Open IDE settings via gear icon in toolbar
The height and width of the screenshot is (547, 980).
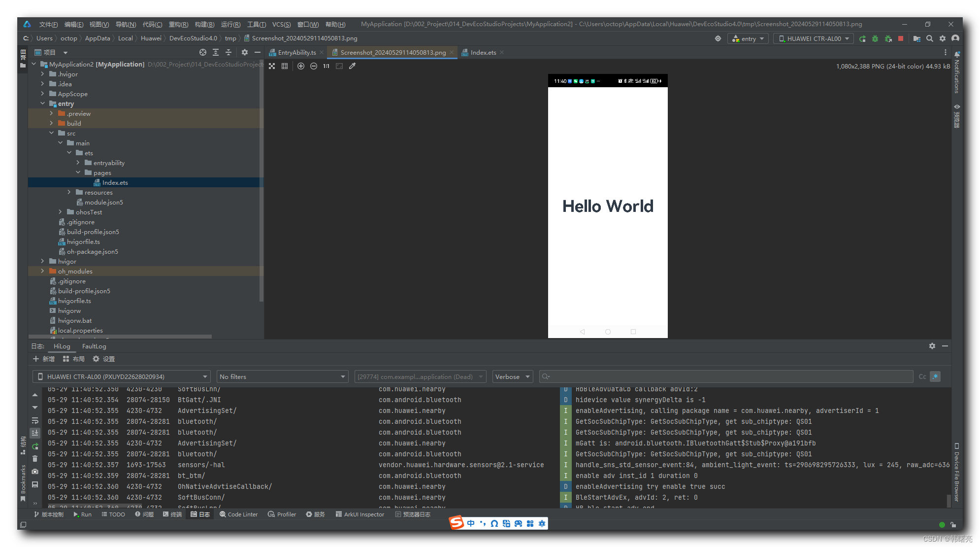tap(943, 38)
